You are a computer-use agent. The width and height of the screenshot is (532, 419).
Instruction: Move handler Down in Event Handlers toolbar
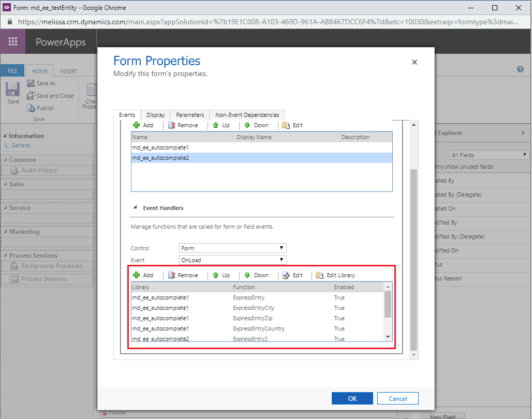[x=256, y=275]
